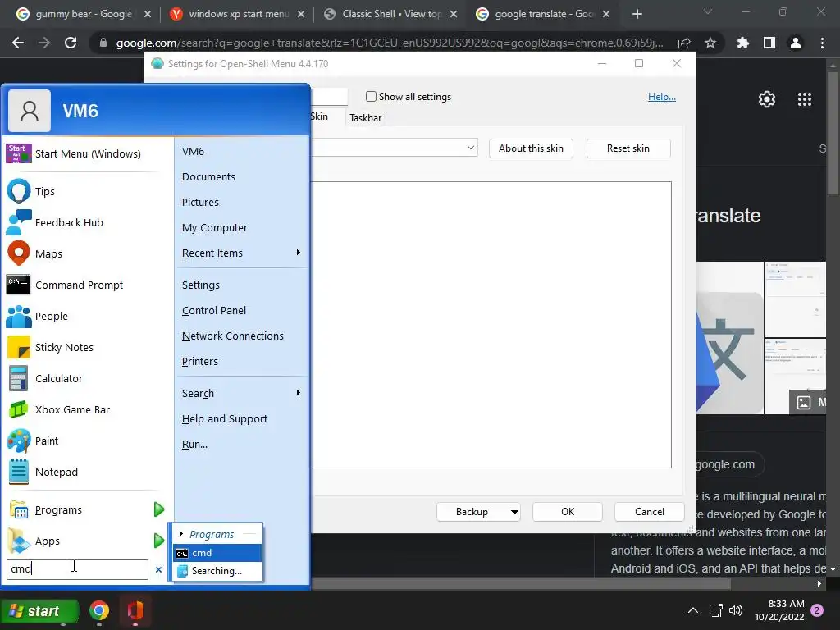Launch Command Prompt icon in start menu
The image size is (840, 630).
(x=18, y=285)
